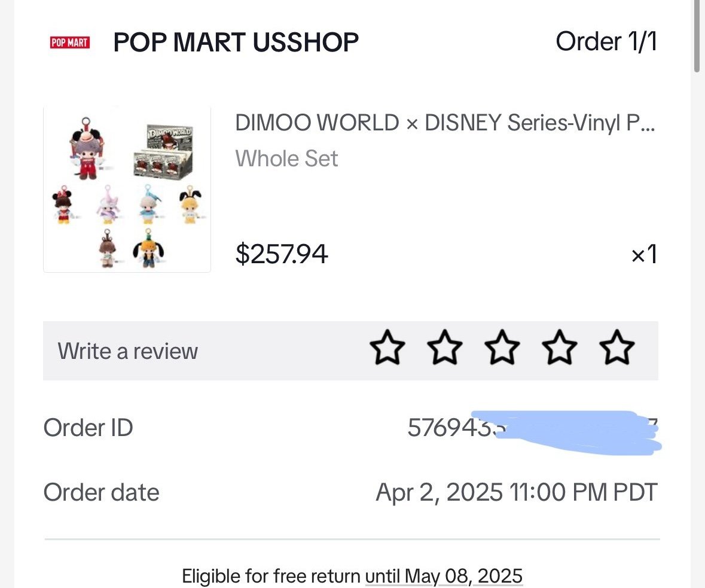Click the order date Apr 2, 2025 value
Image resolution: width=705 pixels, height=588 pixels.
pyautogui.click(x=517, y=492)
